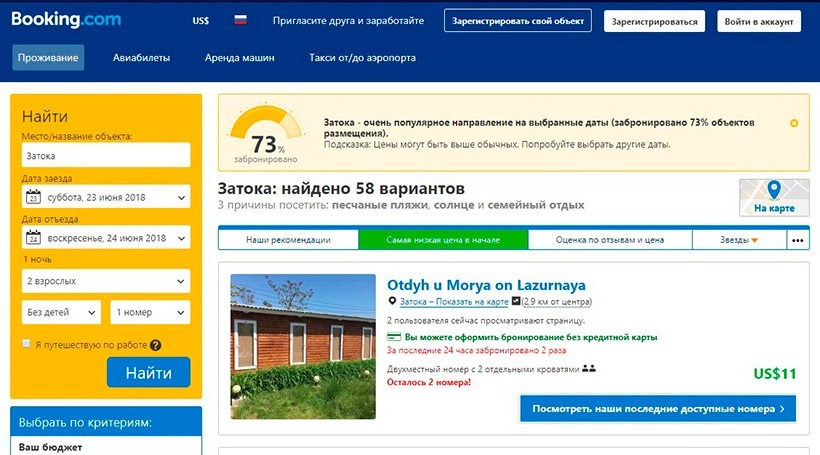Screen dimensions: 820x455
Task: Expand the adults count dropdown
Action: click(105, 281)
